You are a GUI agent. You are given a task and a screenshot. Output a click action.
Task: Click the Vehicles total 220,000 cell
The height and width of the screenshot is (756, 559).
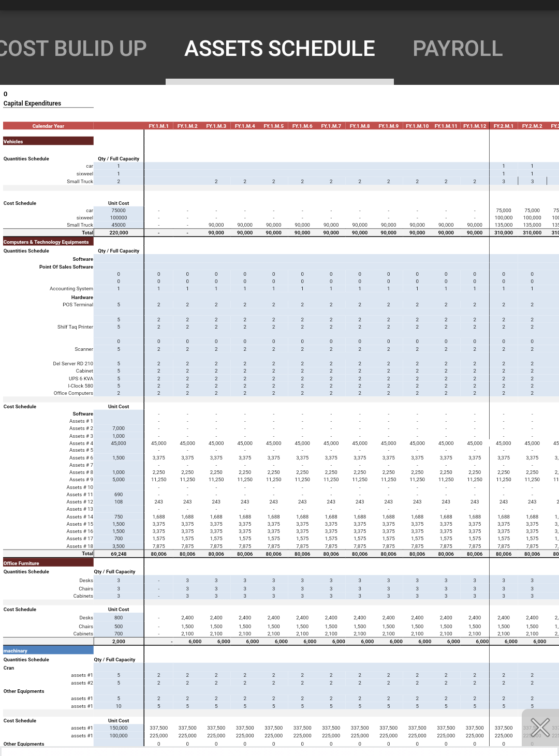click(x=119, y=233)
